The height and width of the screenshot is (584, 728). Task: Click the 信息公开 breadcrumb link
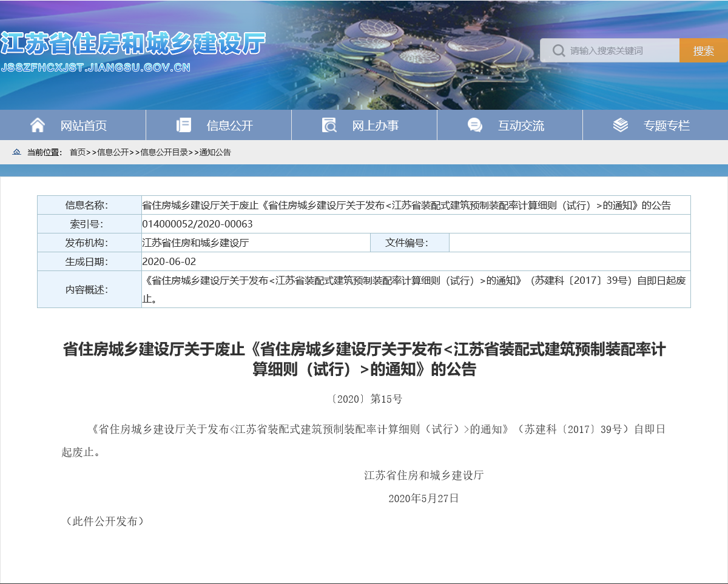pyautogui.click(x=113, y=152)
